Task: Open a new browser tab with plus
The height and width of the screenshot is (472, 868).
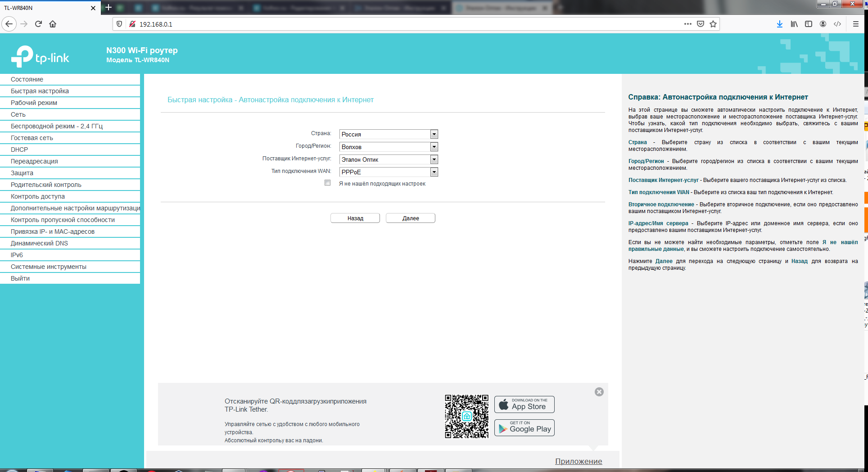Action: (108, 7)
